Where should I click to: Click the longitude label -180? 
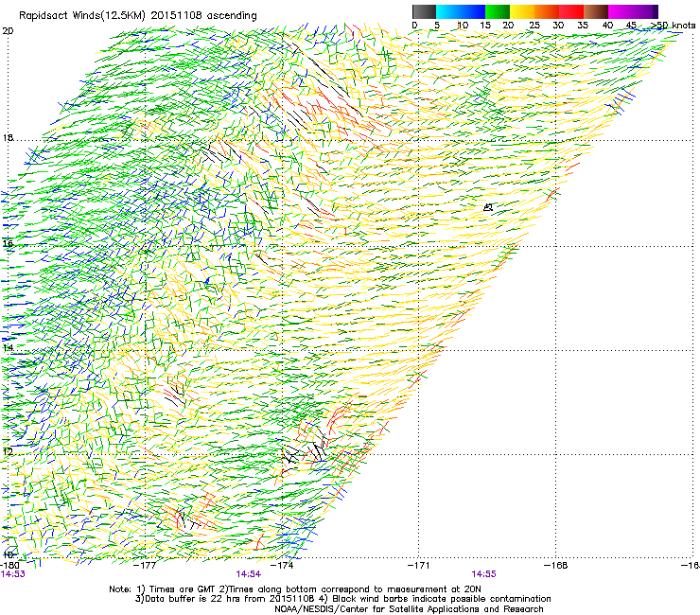(9, 566)
